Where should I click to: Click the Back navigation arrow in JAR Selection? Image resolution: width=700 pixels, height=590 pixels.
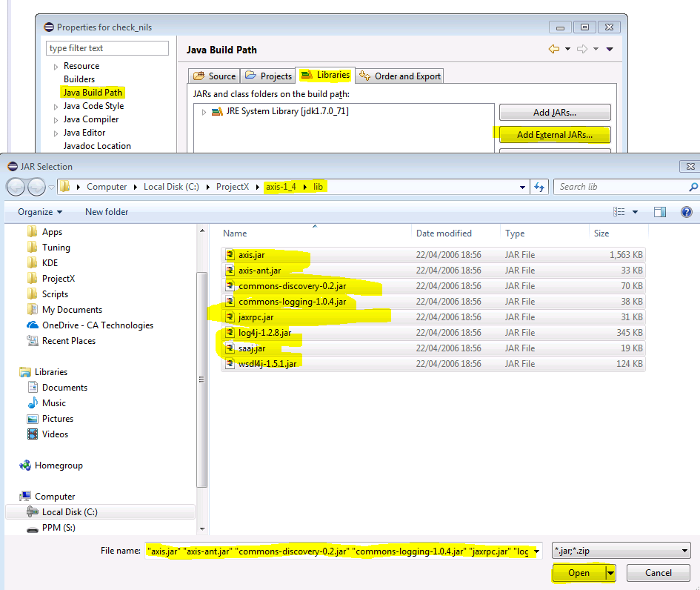[x=16, y=187]
